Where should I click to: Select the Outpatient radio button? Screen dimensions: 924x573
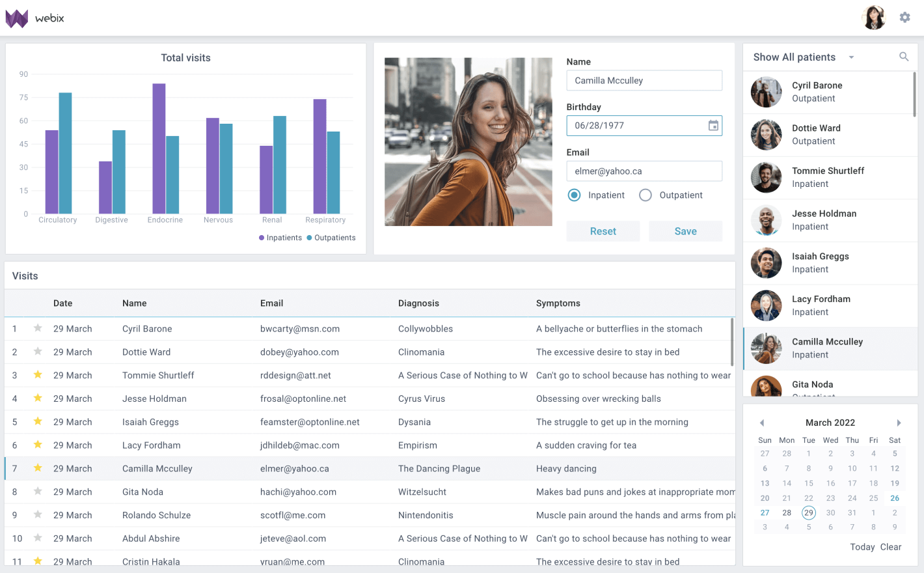(645, 195)
